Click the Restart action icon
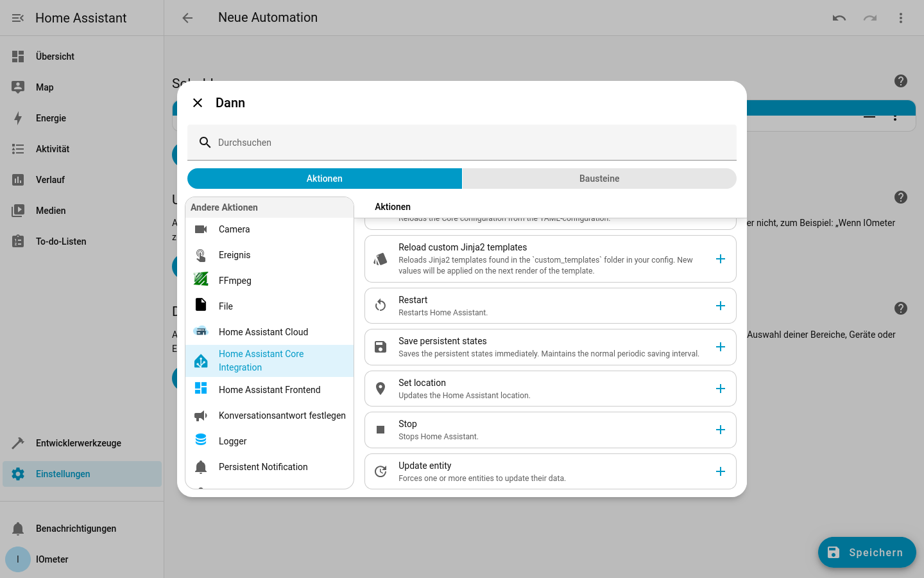Screen dimensions: 924x578 [x=381, y=306]
